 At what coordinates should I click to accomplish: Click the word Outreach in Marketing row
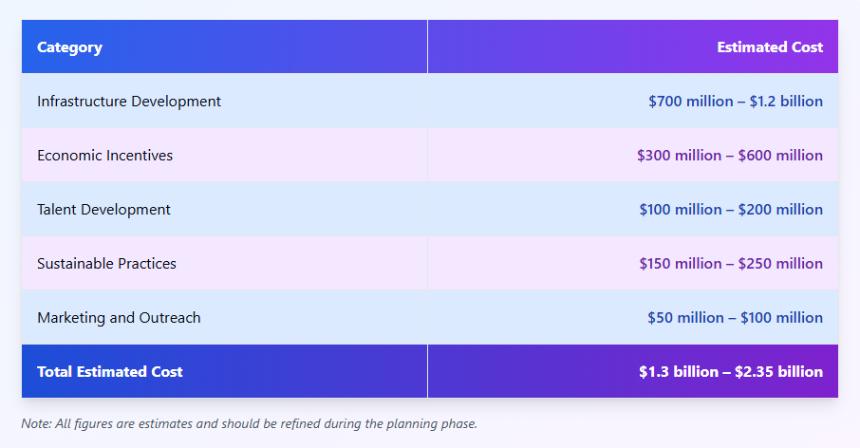point(169,317)
